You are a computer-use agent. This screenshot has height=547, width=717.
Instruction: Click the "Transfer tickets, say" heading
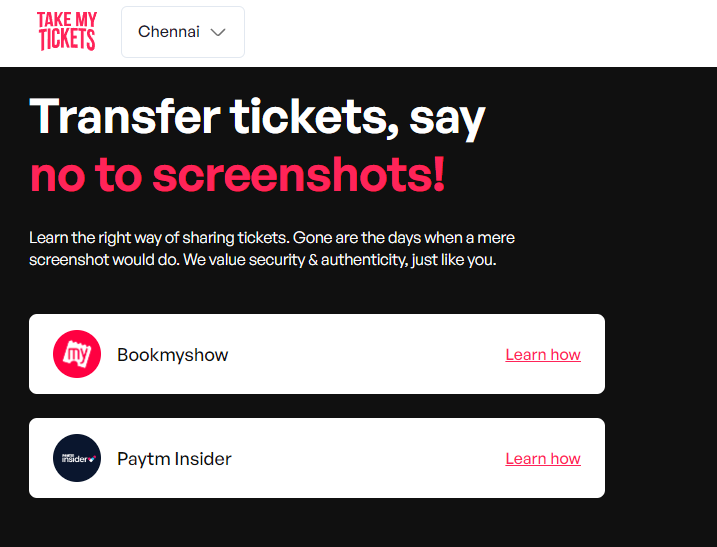[x=257, y=118]
